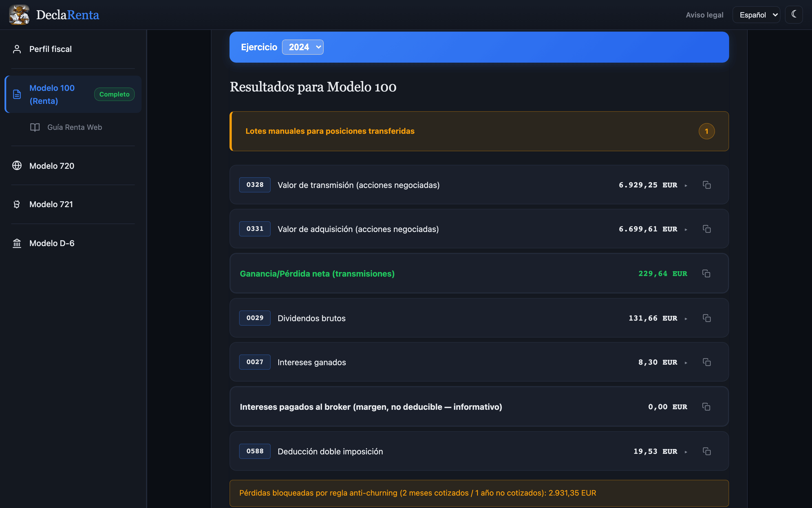Toggle dark mode with moon icon

[x=794, y=14]
